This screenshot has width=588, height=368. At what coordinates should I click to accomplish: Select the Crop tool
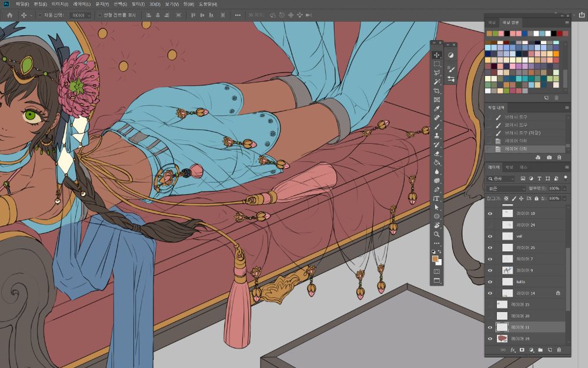click(x=436, y=91)
